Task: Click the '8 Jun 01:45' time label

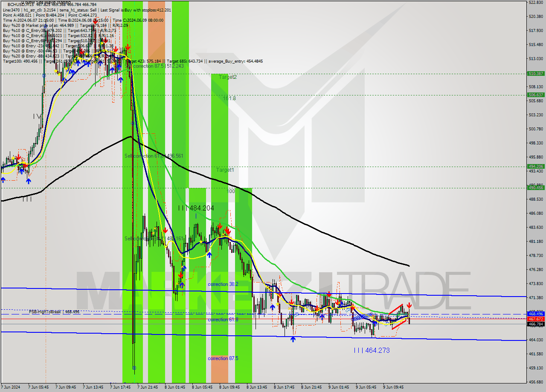Action: pos(174,387)
